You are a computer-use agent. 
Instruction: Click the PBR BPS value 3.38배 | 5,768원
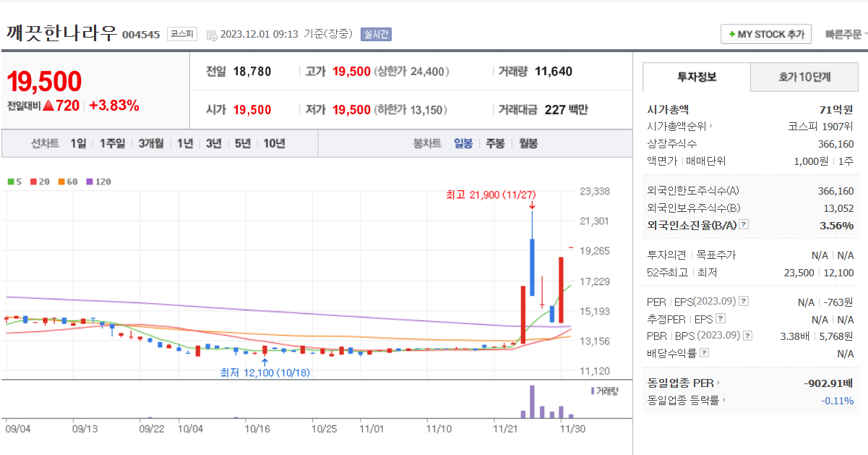tap(817, 336)
